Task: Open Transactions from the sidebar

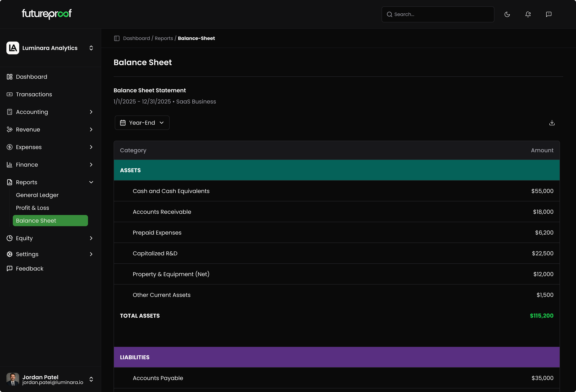Action: 34,94
